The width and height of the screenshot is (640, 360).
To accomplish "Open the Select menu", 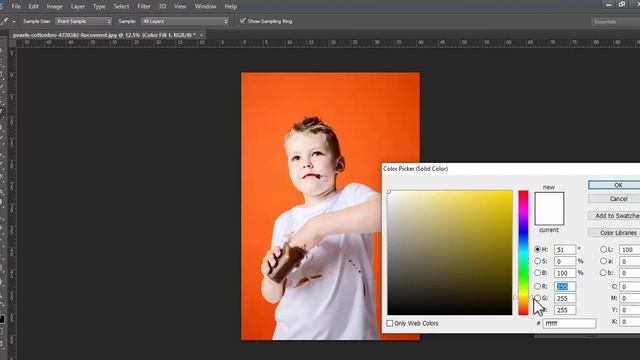I will [121, 7].
